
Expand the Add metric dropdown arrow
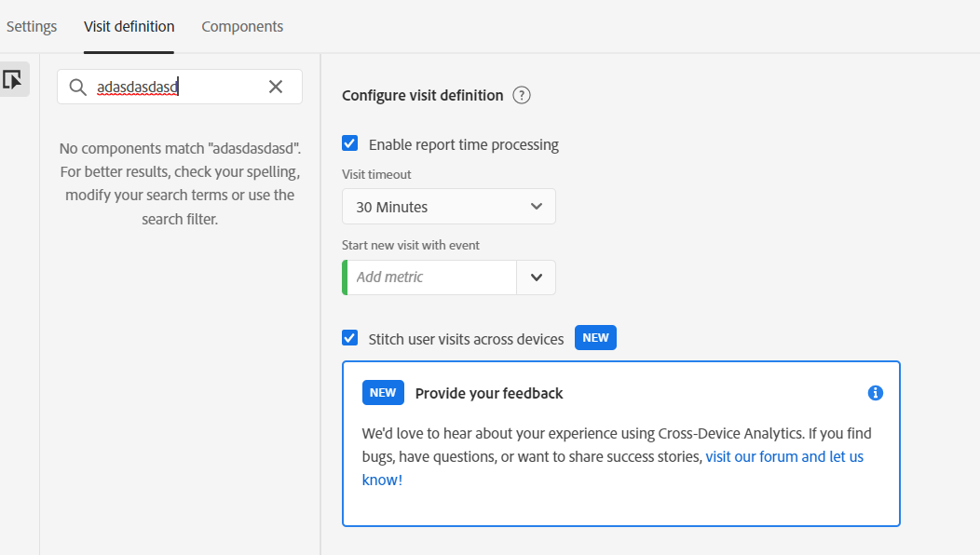coord(536,277)
